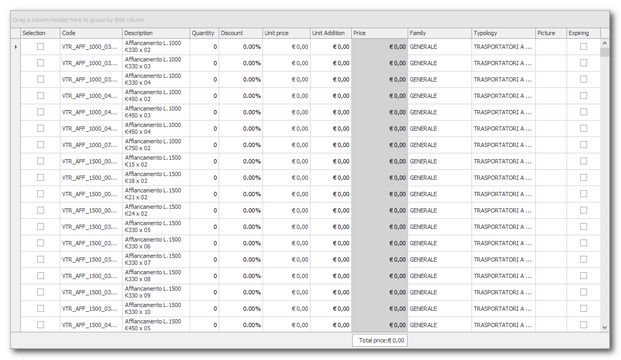Click the scrollbar up arrow
621x360 pixels.
coord(604,43)
